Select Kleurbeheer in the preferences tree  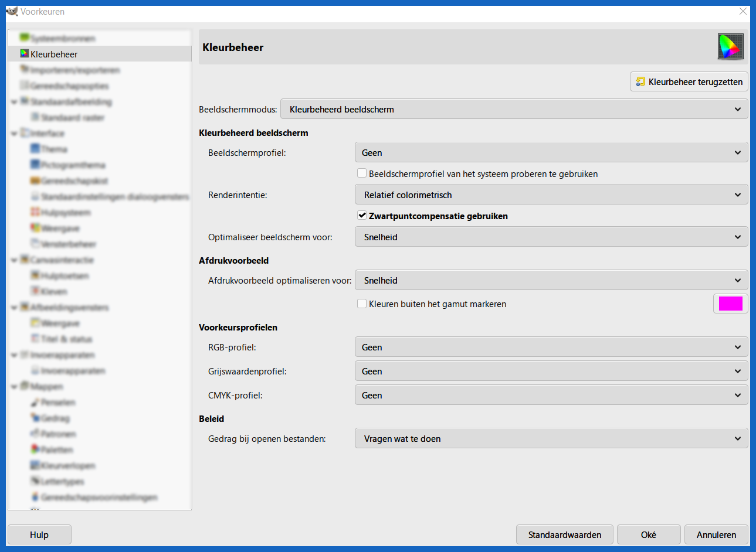pos(100,54)
